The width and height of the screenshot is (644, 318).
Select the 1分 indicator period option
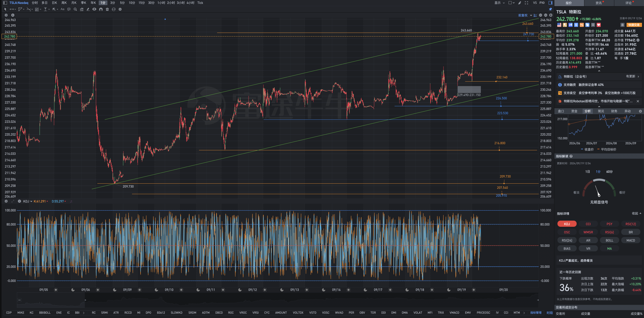click(x=598, y=172)
